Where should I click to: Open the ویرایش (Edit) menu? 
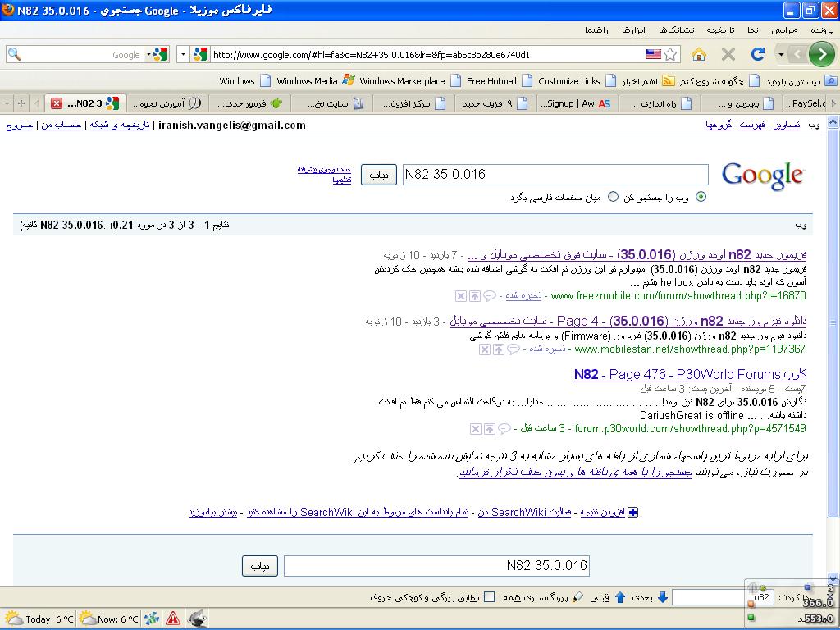tap(784, 30)
